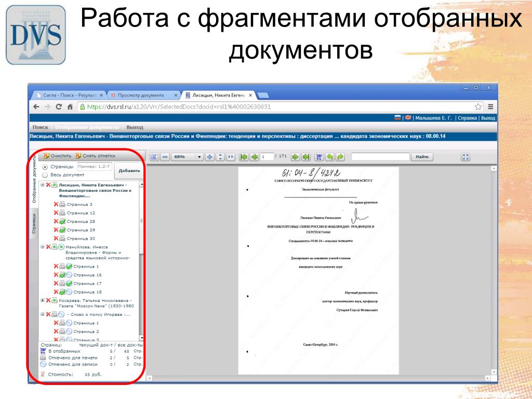Expand the Косарева document tree node

43,300
